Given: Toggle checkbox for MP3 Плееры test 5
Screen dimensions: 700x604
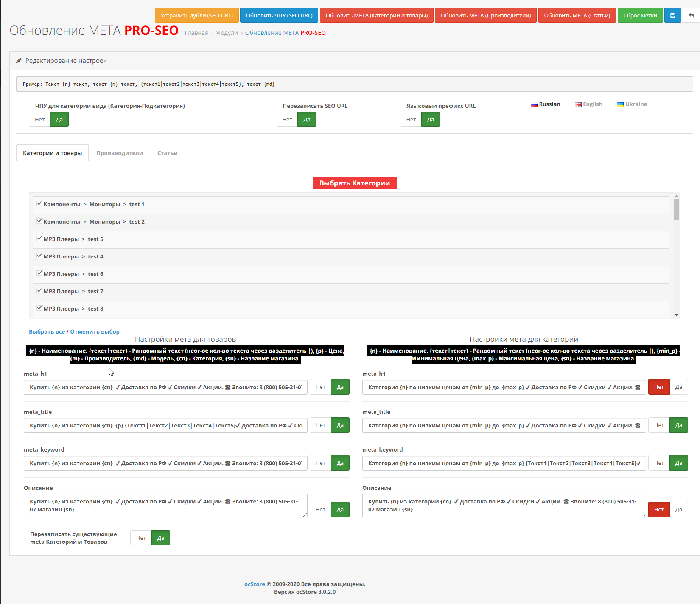Looking at the screenshot, I should [39, 239].
